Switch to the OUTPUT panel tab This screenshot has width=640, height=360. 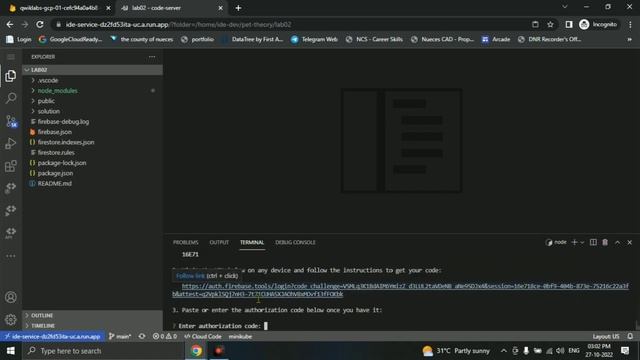click(219, 242)
